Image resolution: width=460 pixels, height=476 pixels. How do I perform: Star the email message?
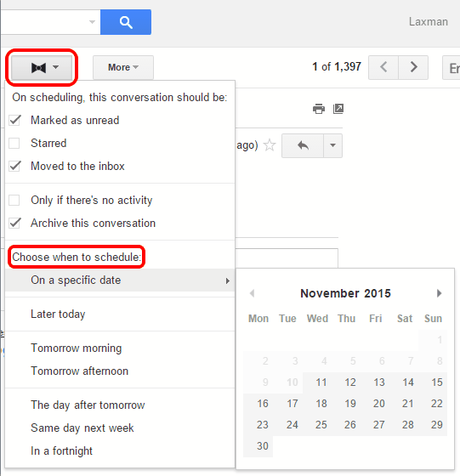point(270,145)
